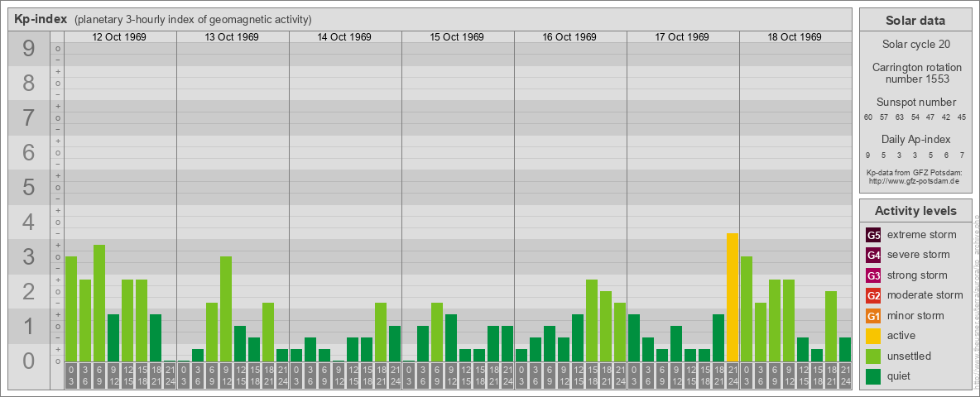980x397 pixels.
Task: Click the large Kp scale number 8
Action: coord(29,83)
